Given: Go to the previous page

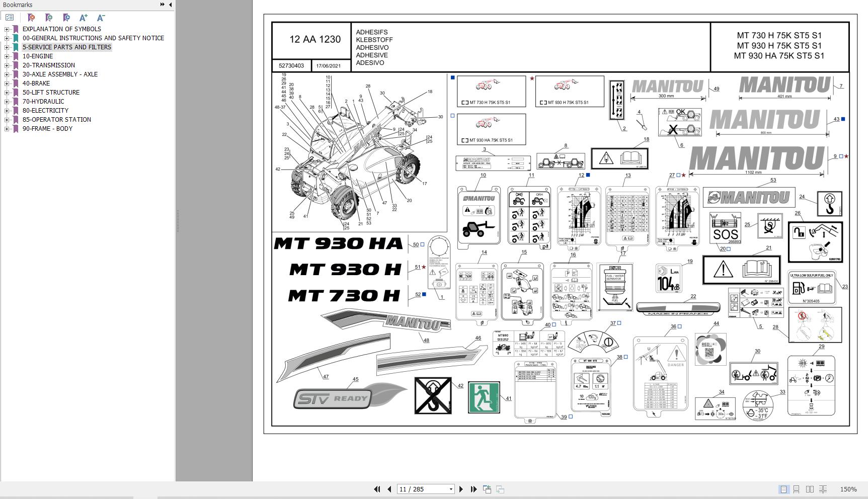Looking at the screenshot, I should 389,489.
